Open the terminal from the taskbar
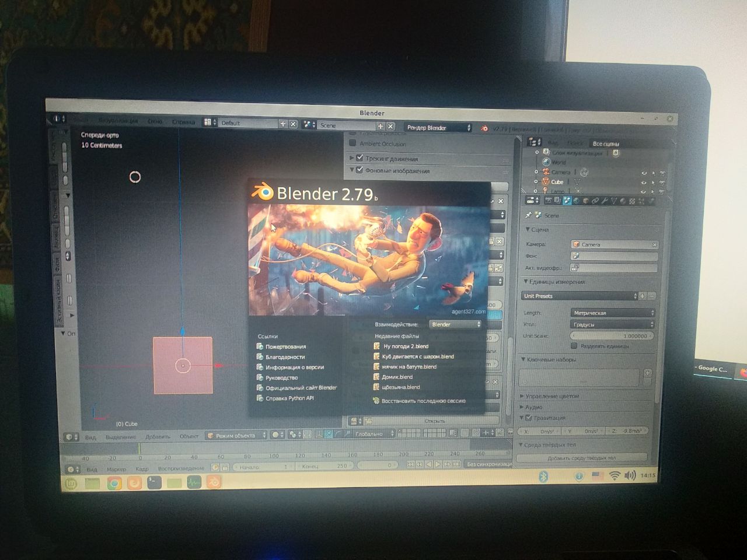This screenshot has height=560, width=747. tap(155, 483)
